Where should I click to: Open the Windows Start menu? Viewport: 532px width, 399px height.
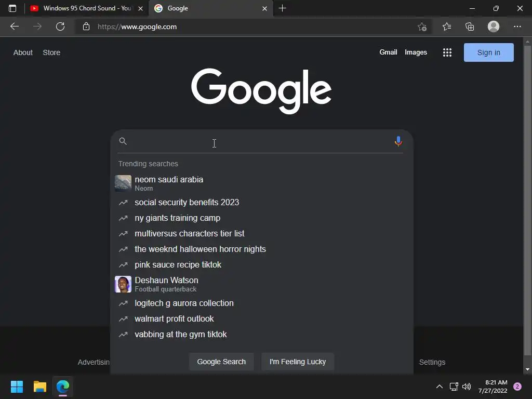pos(17,387)
